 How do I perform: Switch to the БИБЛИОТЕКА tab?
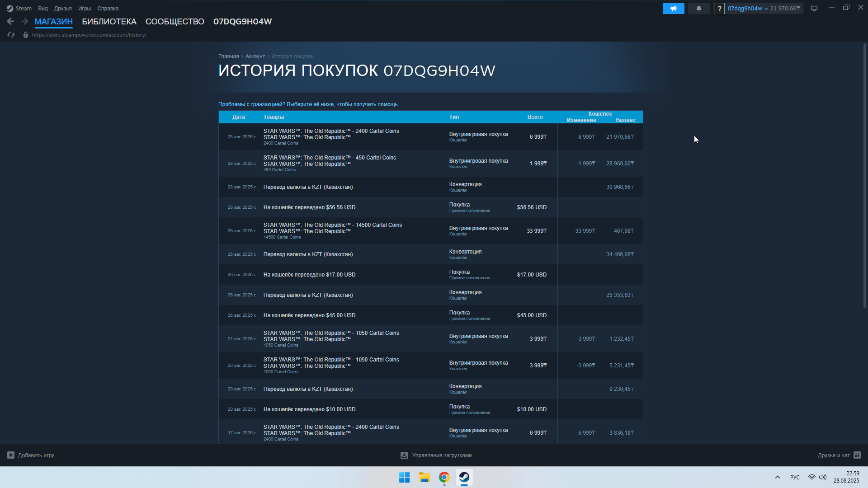(x=109, y=22)
